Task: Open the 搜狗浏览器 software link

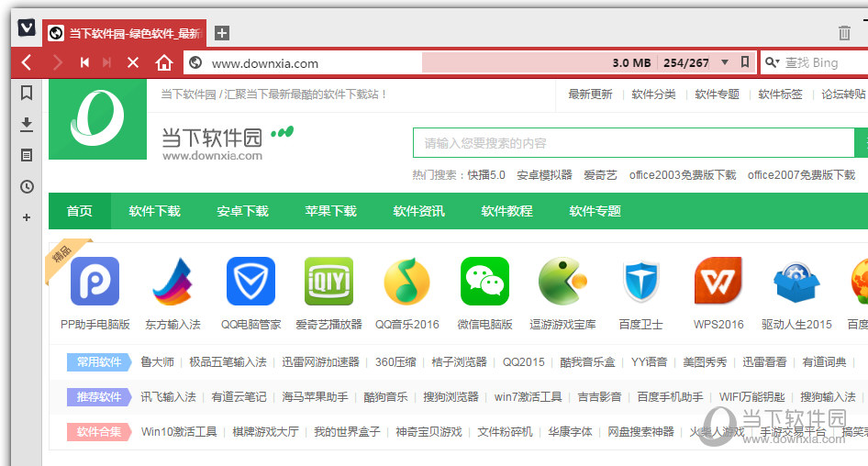Action: tap(451, 397)
